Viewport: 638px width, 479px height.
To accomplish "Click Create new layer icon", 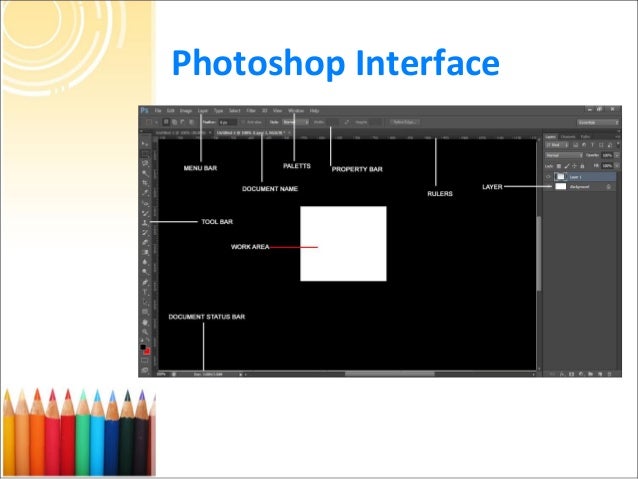I will [600, 374].
